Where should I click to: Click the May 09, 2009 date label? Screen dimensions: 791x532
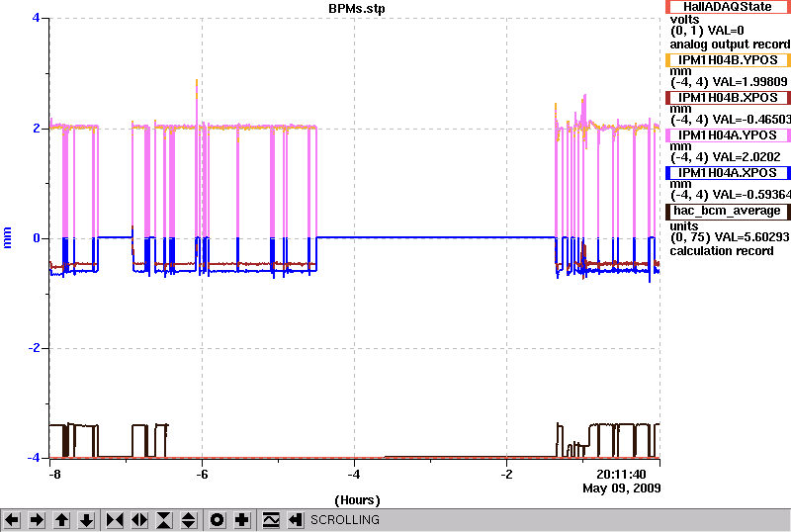[x=622, y=488]
